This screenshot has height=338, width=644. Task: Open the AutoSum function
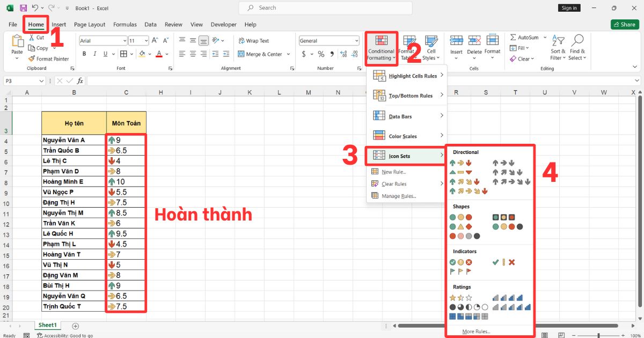[524, 38]
